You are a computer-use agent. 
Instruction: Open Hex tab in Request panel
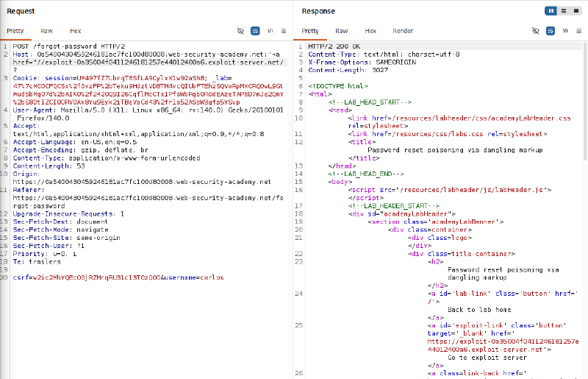click(76, 31)
